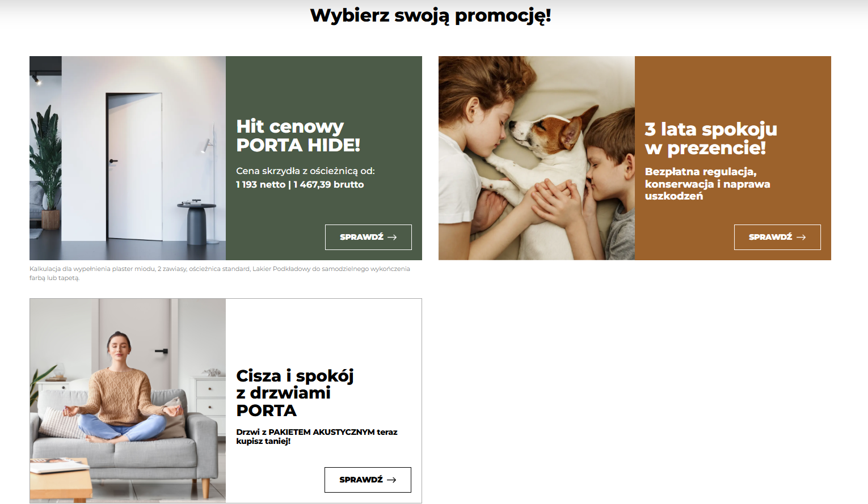Open the sleeping children with dog photo

tap(537, 158)
